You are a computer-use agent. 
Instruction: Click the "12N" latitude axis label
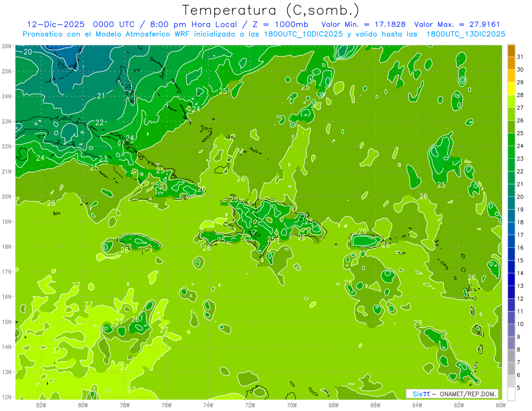pyautogui.click(x=6, y=397)
